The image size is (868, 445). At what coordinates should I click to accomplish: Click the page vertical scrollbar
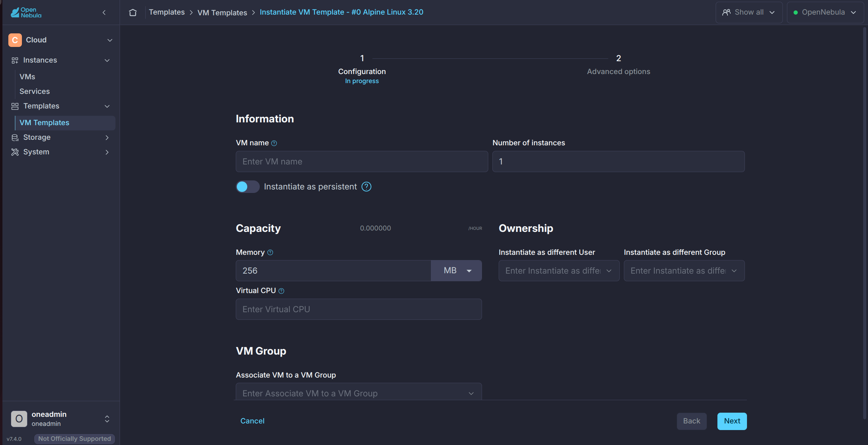point(865,222)
